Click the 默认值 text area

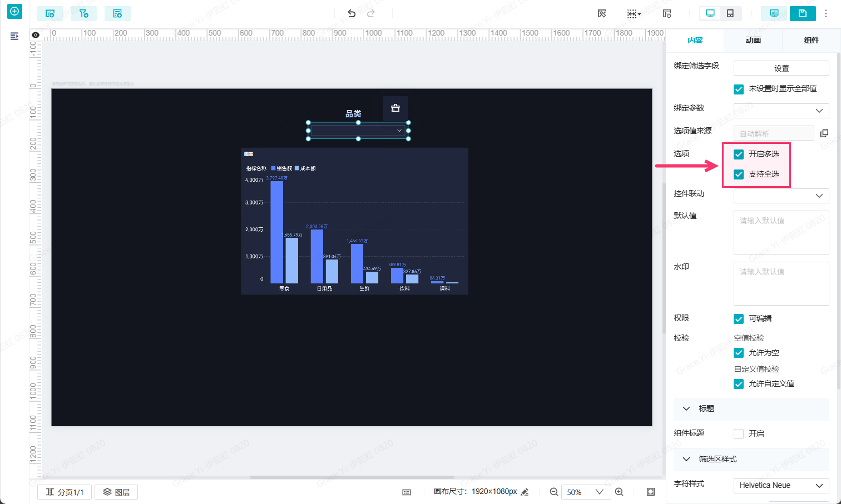click(781, 232)
